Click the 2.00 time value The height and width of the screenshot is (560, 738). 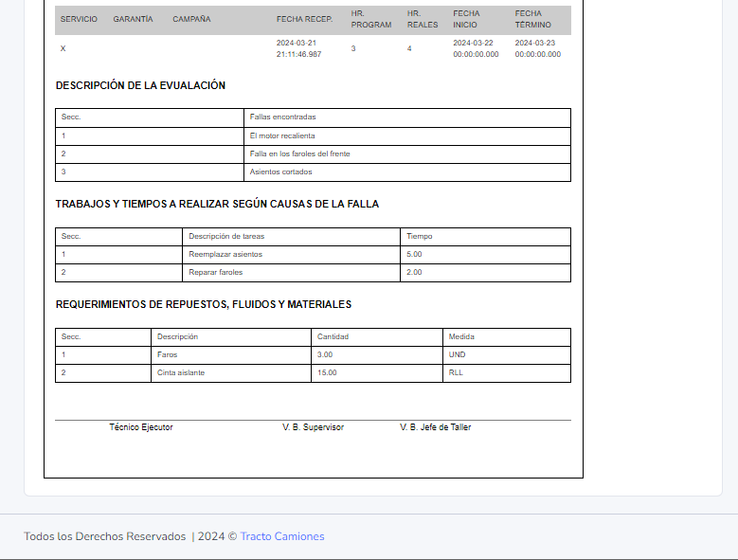pyautogui.click(x=414, y=272)
